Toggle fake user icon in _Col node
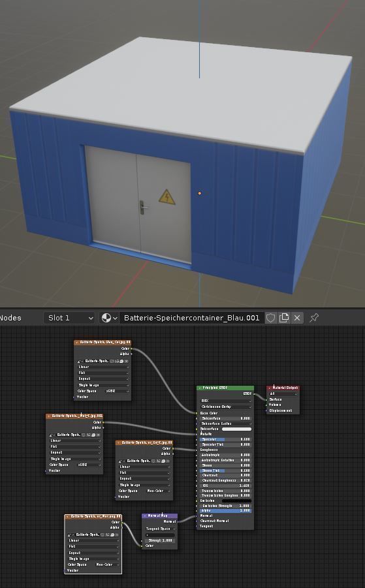This screenshot has height=588, width=365. (112, 361)
